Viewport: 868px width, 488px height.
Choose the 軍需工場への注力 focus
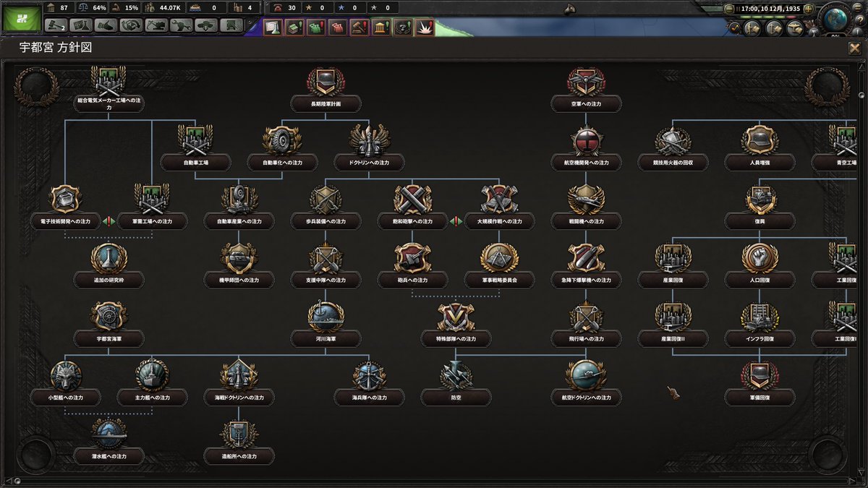152,206
